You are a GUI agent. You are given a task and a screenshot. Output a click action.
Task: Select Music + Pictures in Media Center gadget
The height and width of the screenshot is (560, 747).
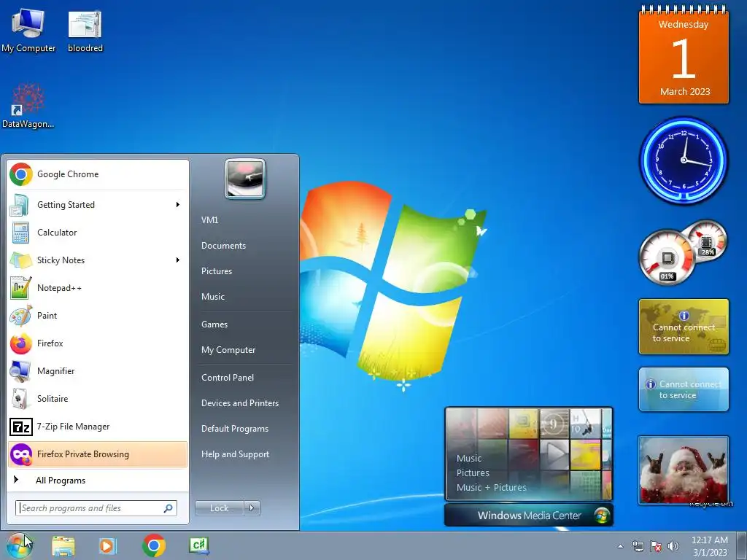pyautogui.click(x=491, y=488)
